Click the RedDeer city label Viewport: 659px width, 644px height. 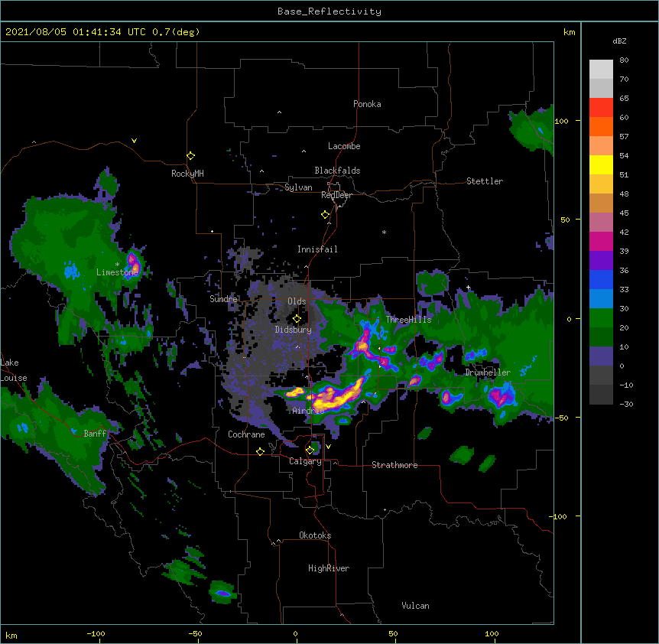click(x=336, y=195)
